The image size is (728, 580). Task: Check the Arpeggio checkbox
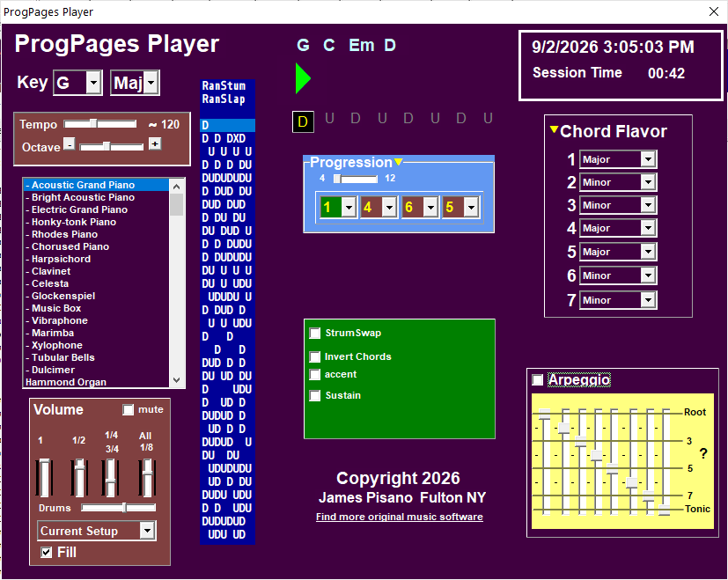coord(537,380)
